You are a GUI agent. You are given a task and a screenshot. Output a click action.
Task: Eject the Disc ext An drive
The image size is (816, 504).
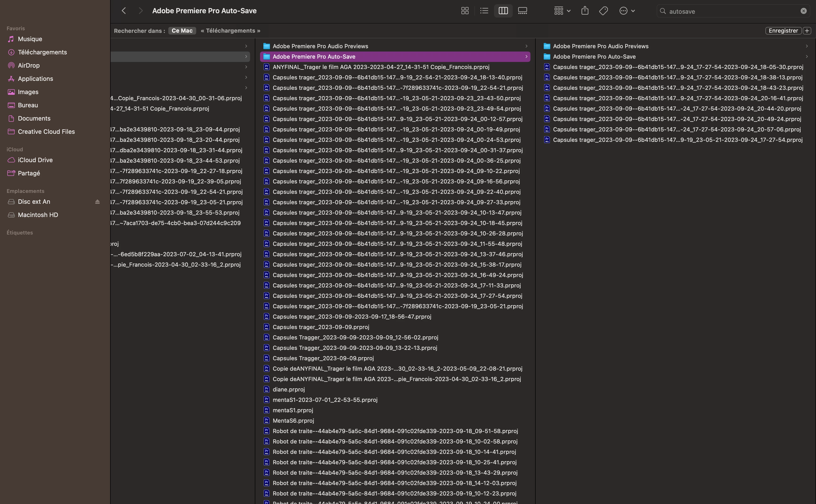click(97, 202)
